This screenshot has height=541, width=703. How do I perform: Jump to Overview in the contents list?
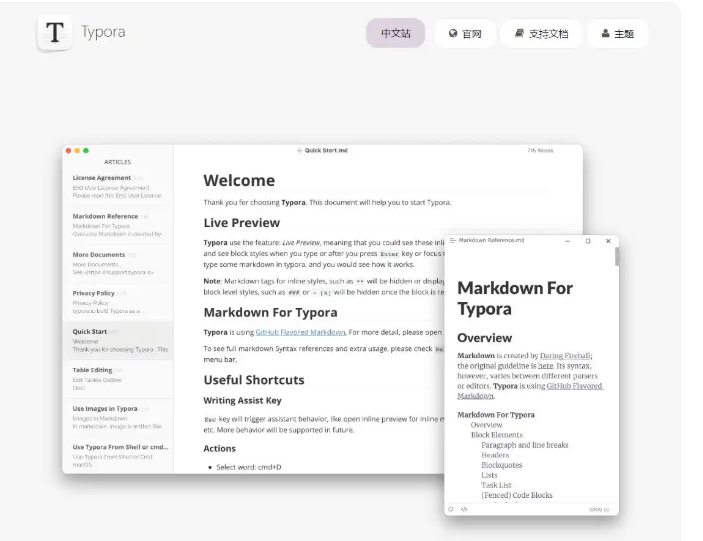[x=486, y=425]
